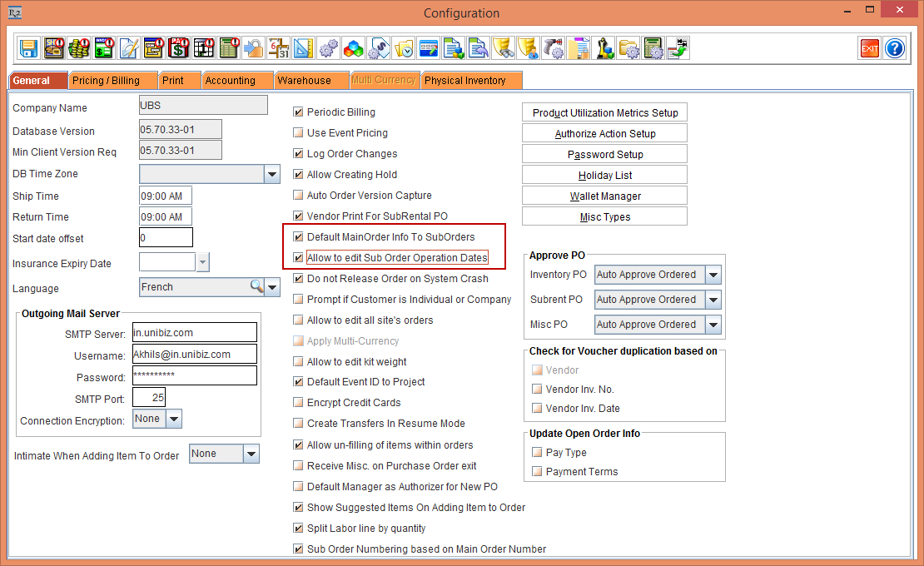The height and width of the screenshot is (566, 924).
Task: Click the padlock icon in toolbar
Action: 253,47
